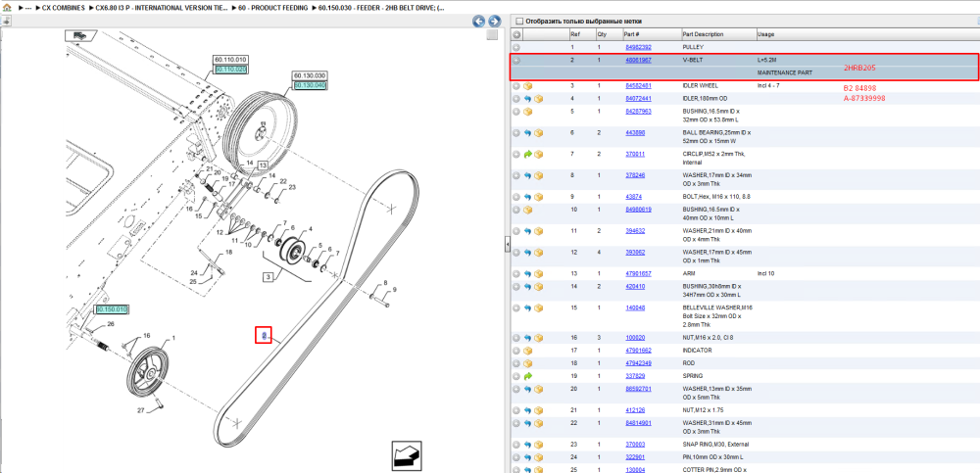This screenshot has height=473, width=980.
Task: Click the box icon for BALL BEARING row
Action: click(x=538, y=133)
